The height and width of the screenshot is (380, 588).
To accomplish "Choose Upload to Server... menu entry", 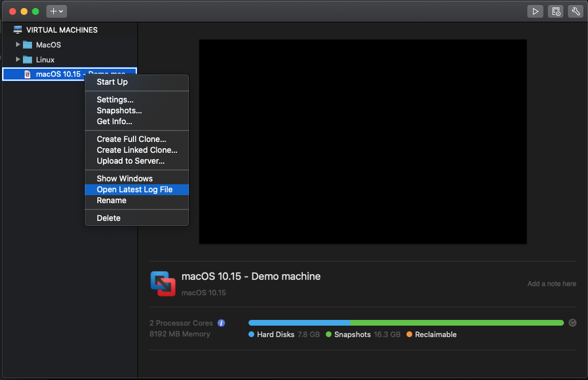I will click(x=137, y=161).
